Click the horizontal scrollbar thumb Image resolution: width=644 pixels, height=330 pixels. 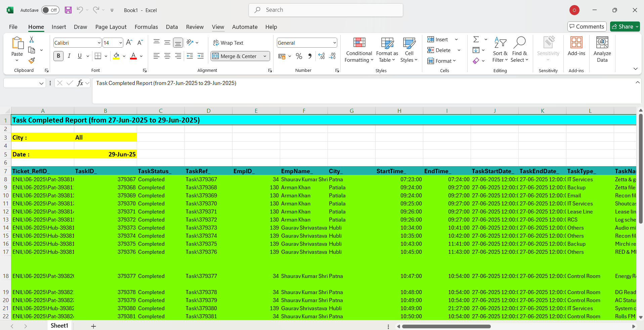[446, 326]
